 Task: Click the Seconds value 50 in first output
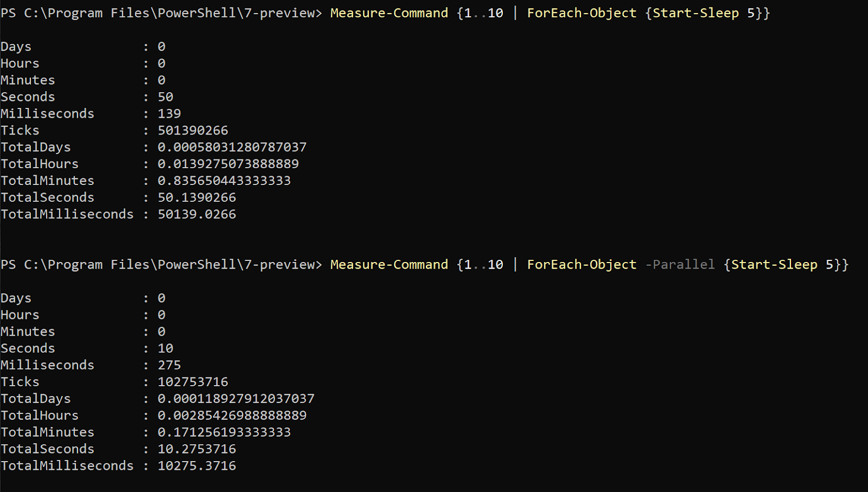(x=165, y=97)
